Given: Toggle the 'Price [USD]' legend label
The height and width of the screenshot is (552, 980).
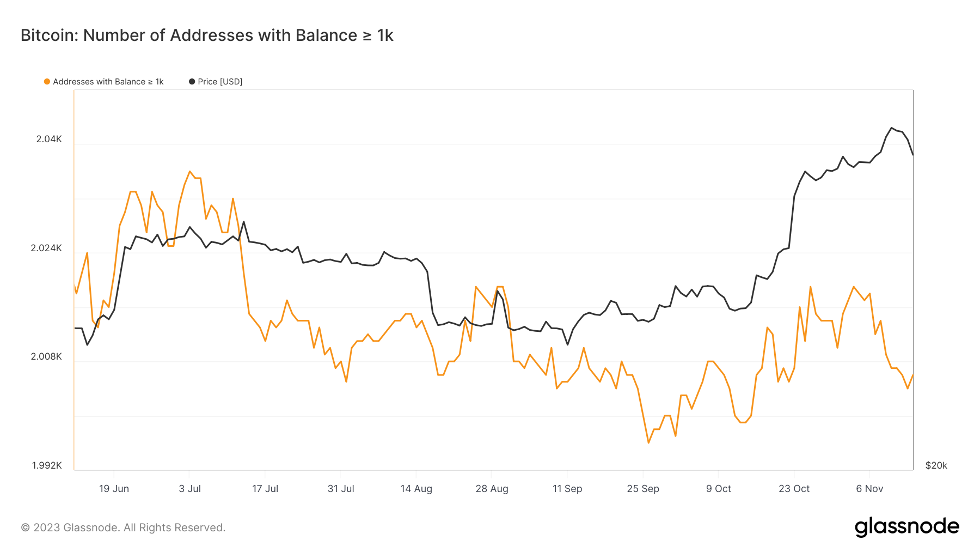Looking at the screenshot, I should (220, 82).
